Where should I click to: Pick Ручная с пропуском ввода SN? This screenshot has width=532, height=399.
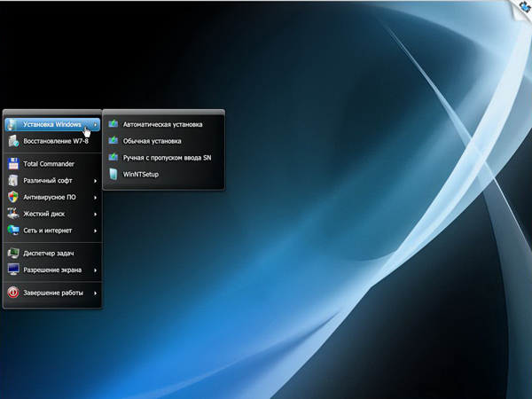[x=163, y=158]
